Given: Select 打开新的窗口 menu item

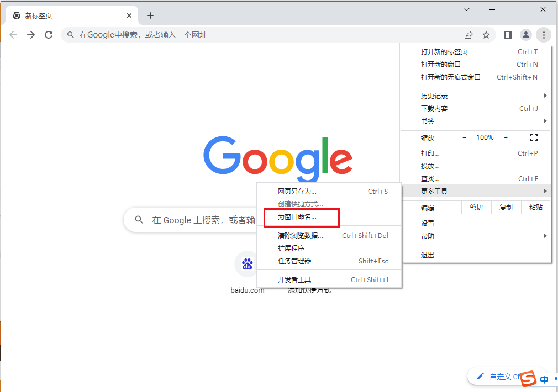Looking at the screenshot, I should (476, 65).
